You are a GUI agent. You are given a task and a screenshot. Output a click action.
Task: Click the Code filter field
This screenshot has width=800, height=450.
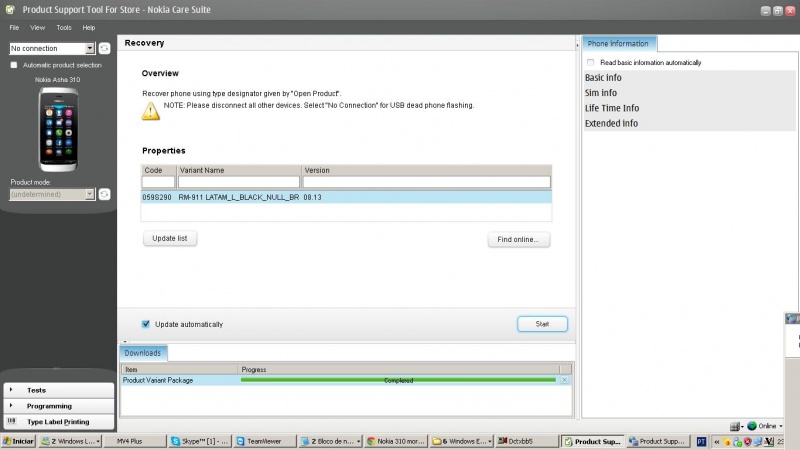tap(159, 182)
